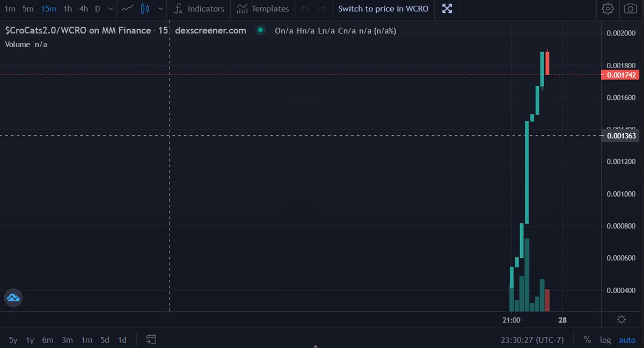Select the D daily timeframe
The image size is (644, 348).
tap(97, 9)
